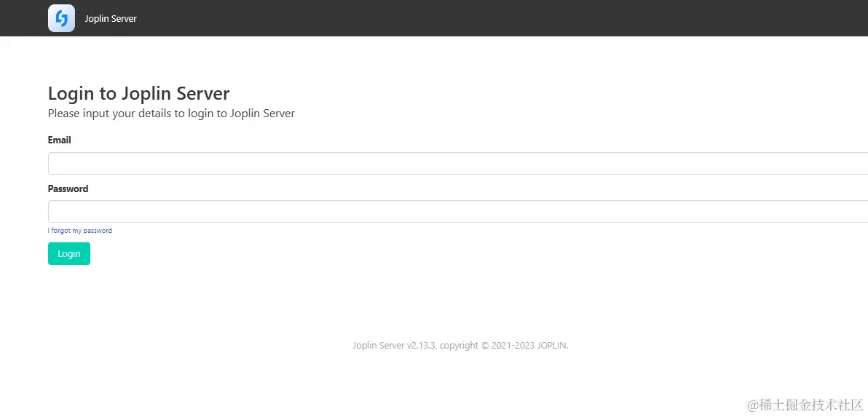Click the Joplin Server v2.13.3 copyright footer
Viewport: 868px width, 417px height.
tap(460, 346)
